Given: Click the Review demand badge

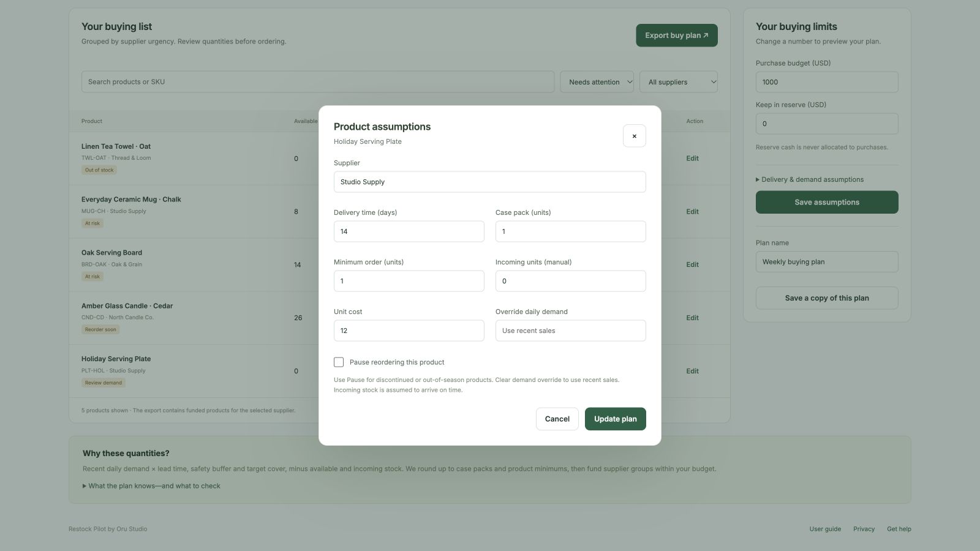Looking at the screenshot, I should 104,383.
